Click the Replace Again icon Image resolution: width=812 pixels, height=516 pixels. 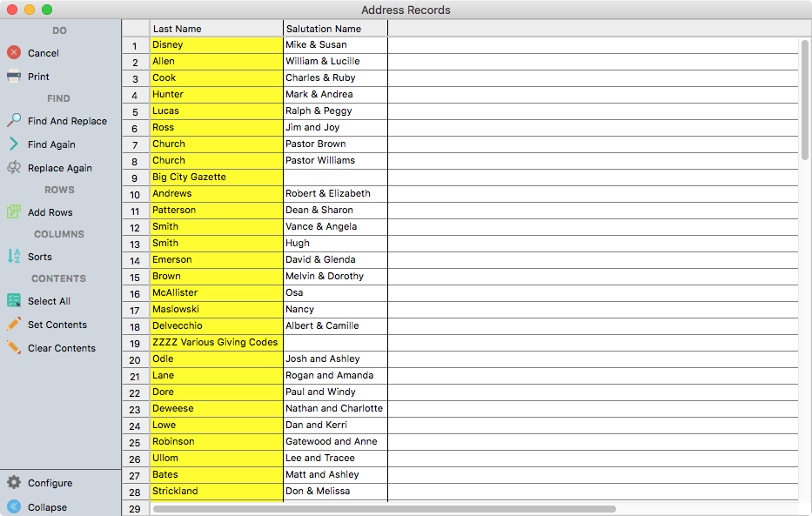14,168
